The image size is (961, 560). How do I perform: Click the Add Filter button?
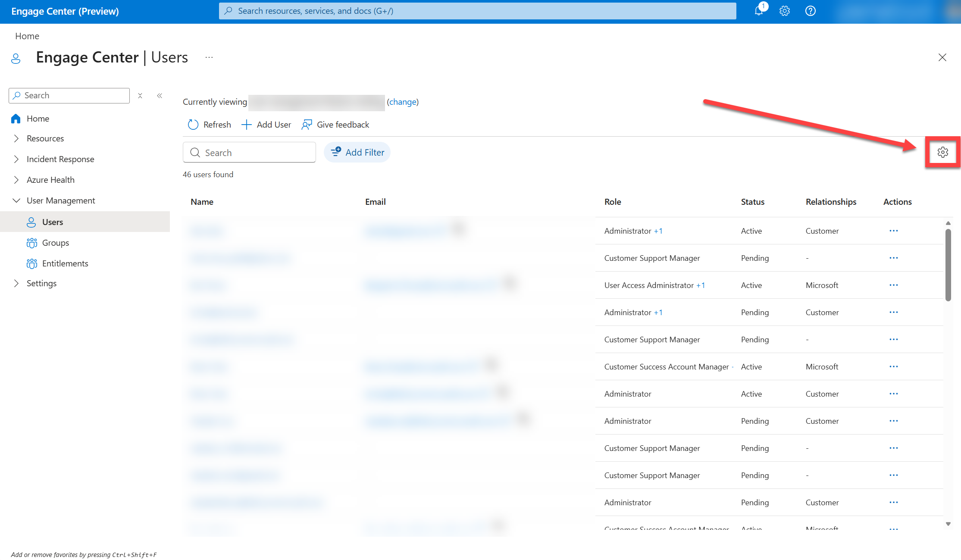pyautogui.click(x=357, y=152)
